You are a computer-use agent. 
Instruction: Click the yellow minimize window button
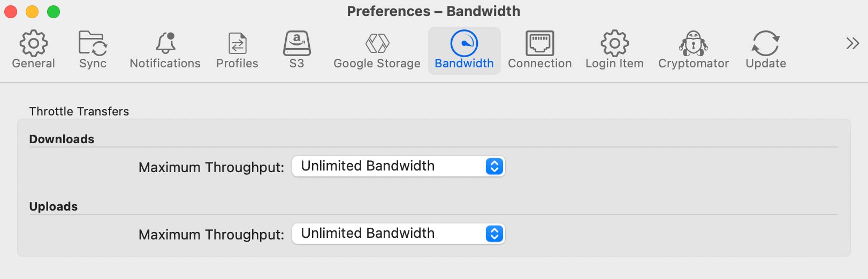32,11
